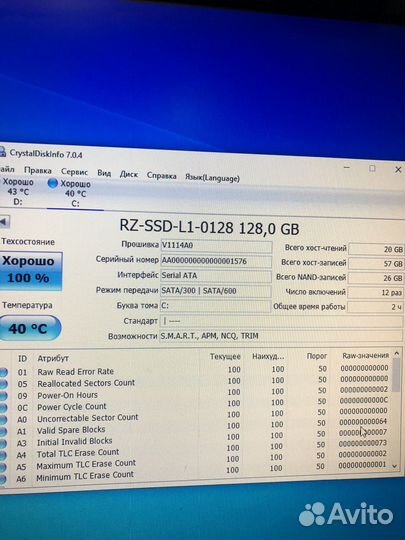Select the Raw Read Error Rate row

(x=196, y=370)
